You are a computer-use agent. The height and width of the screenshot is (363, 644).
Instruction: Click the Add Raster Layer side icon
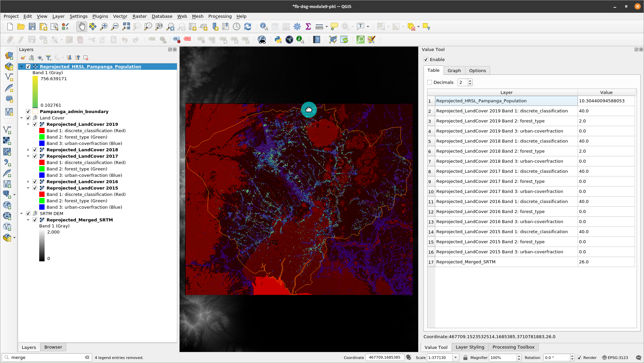(7, 140)
